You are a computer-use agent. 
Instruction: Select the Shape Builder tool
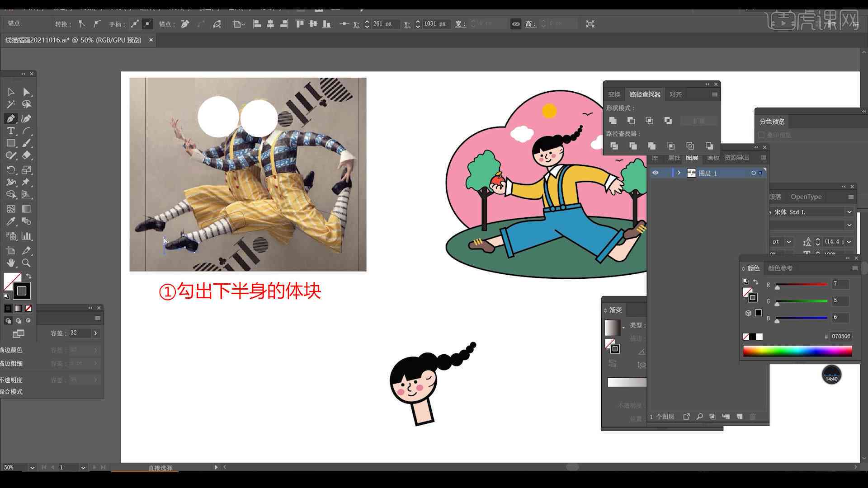(x=11, y=195)
